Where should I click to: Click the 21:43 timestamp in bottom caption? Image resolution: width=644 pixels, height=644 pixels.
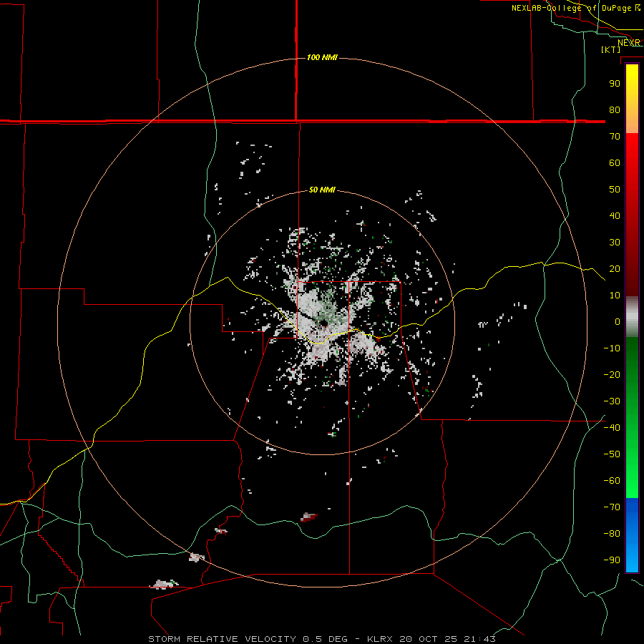coord(479,639)
